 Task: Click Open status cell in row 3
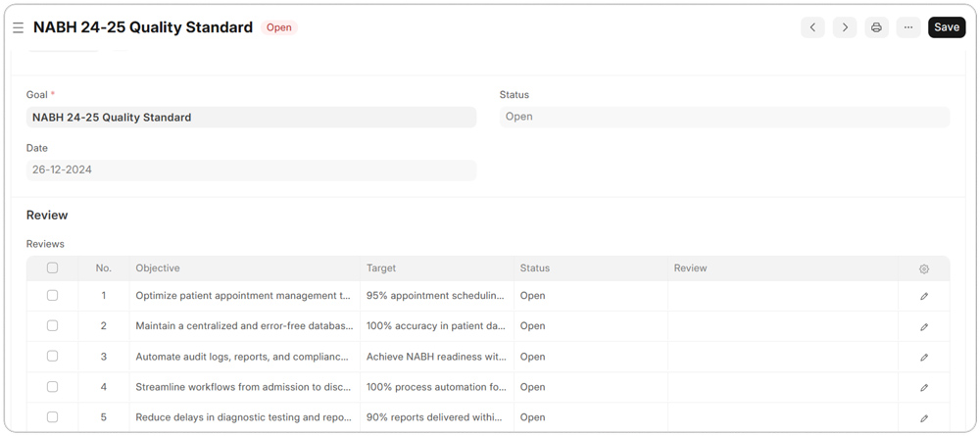coord(591,357)
